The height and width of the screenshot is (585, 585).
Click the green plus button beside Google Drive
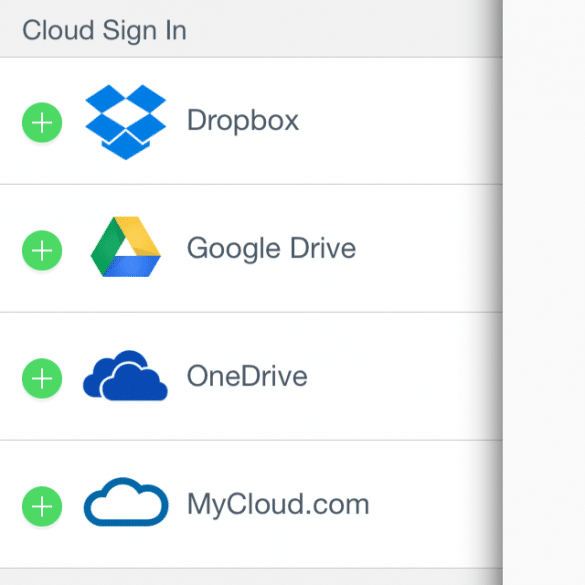click(x=42, y=250)
